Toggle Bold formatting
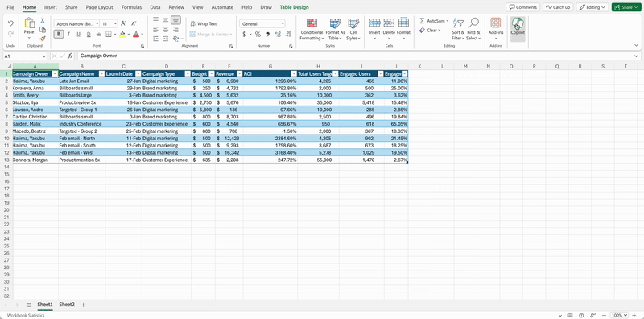 [58, 34]
